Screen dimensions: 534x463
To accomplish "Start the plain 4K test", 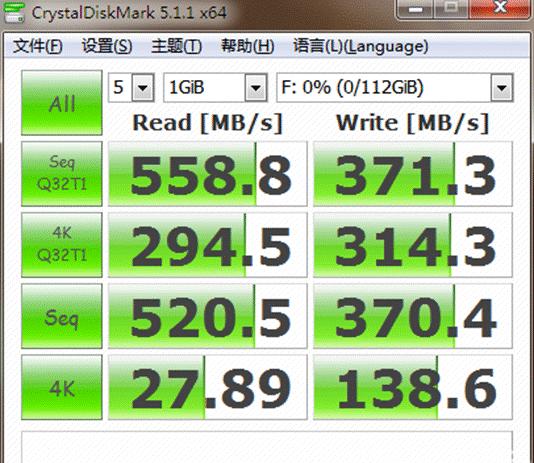I will (62, 387).
